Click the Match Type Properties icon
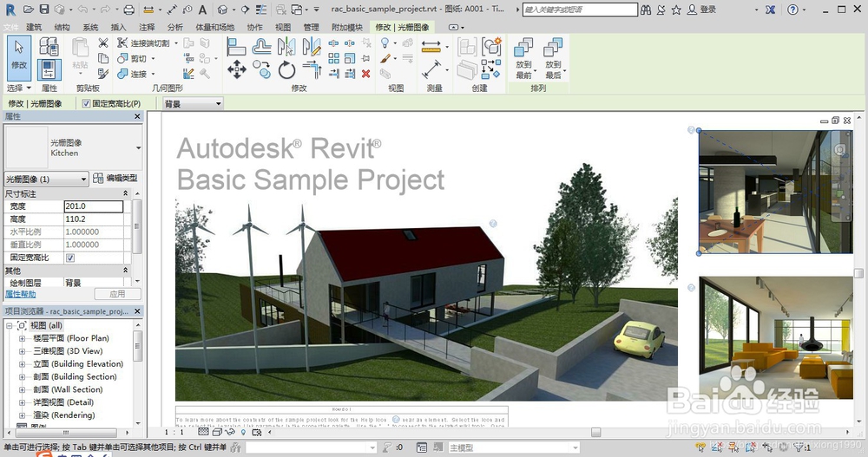This screenshot has width=868, height=457. coord(103,73)
